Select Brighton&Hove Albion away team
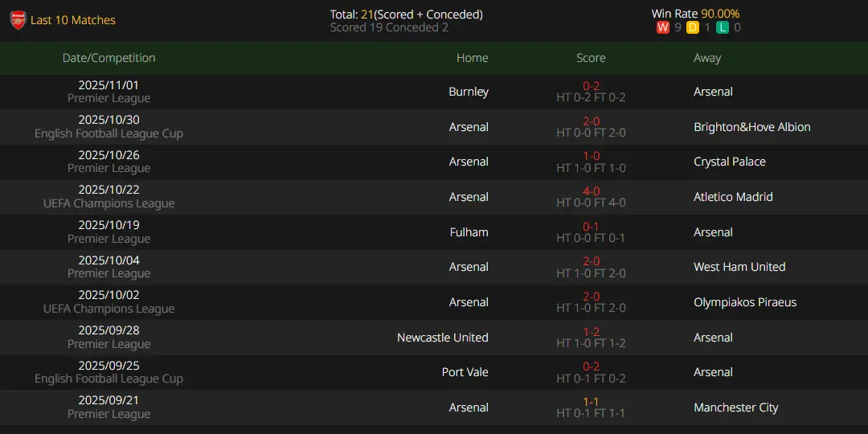 click(x=751, y=127)
